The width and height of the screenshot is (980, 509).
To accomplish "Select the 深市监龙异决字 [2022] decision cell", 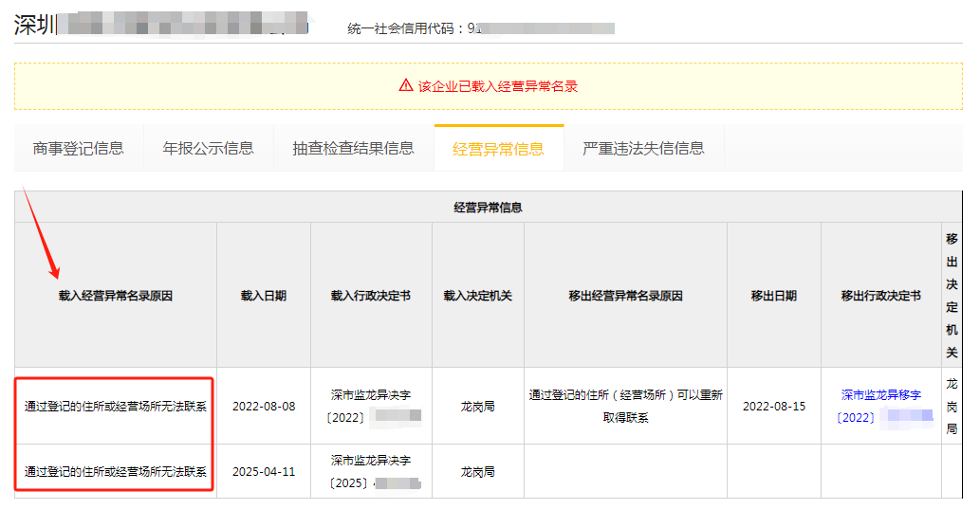I will (x=371, y=406).
